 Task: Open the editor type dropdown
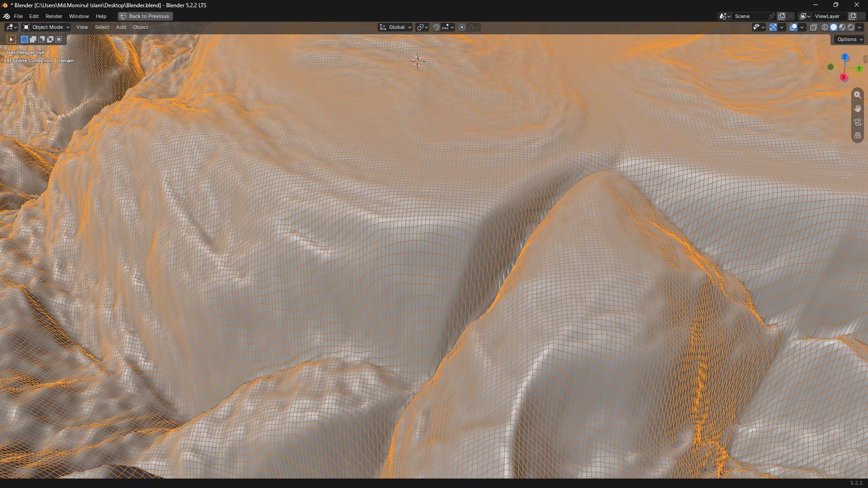pos(11,27)
